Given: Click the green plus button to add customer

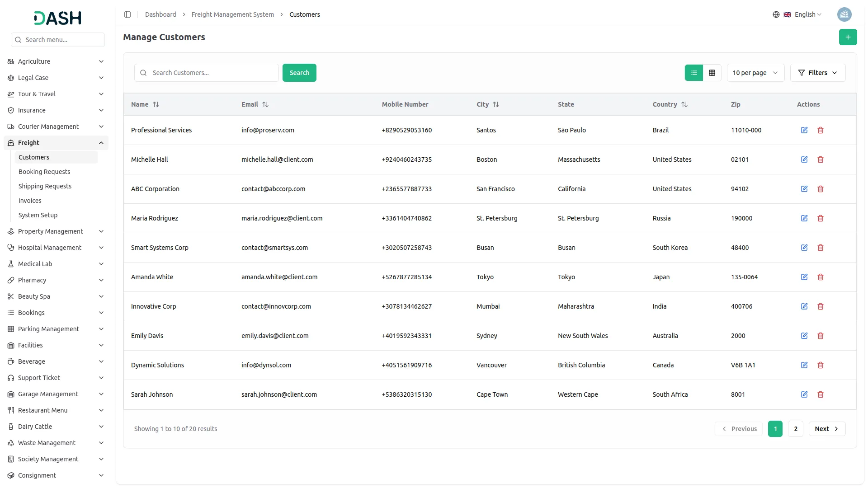Looking at the screenshot, I should (x=848, y=37).
